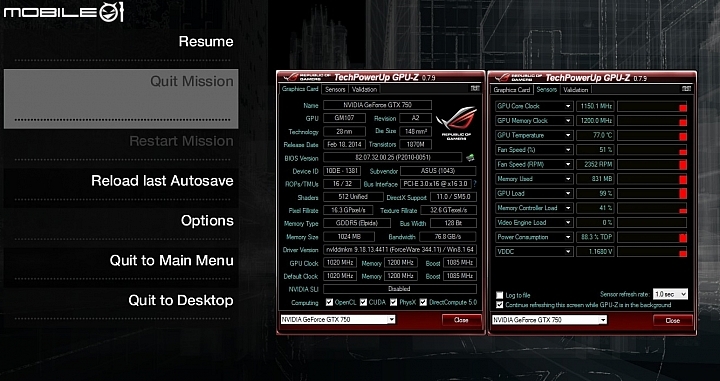The width and height of the screenshot is (720, 381).
Task: Click screenshot icon in Graphics Card window
Action: [475, 88]
